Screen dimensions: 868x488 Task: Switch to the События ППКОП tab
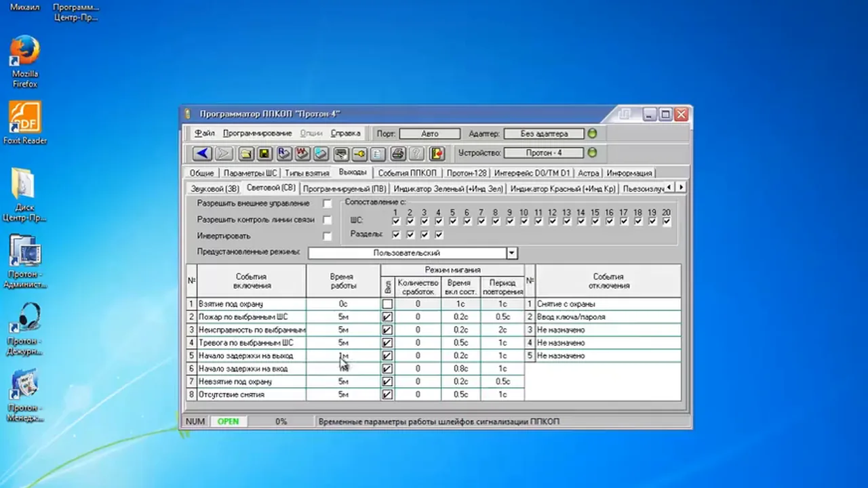coord(408,173)
